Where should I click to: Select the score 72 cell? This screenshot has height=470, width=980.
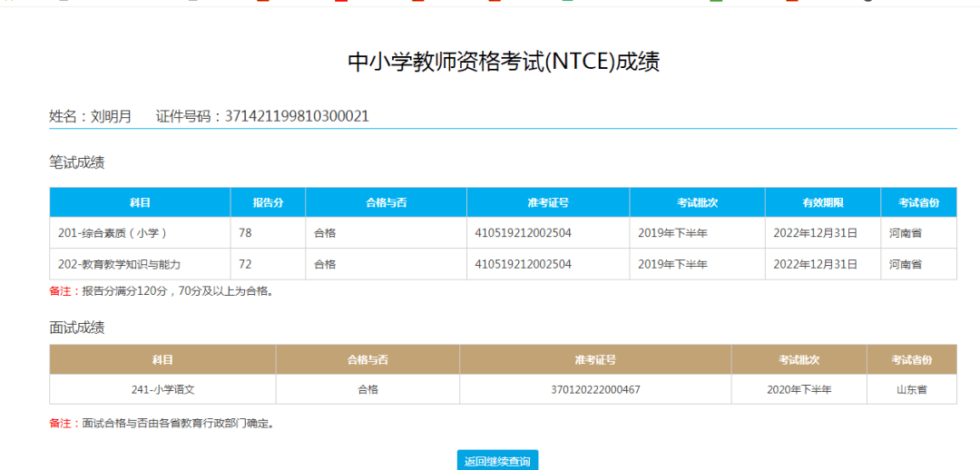[x=268, y=264]
